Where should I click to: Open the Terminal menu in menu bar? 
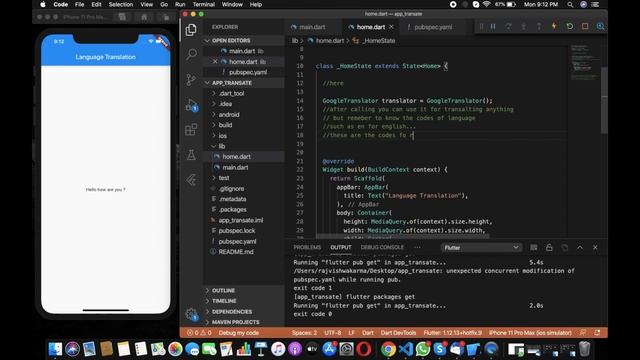click(203, 4)
